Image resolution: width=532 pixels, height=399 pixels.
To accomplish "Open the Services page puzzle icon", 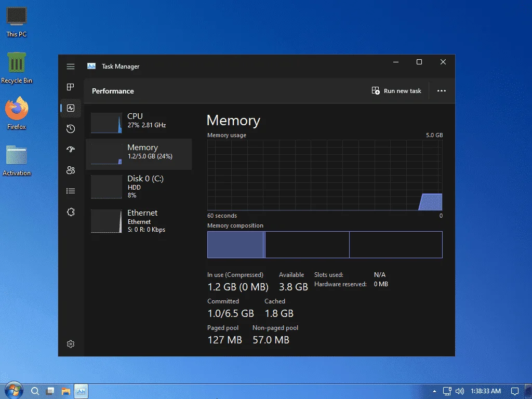I will click(x=71, y=212).
